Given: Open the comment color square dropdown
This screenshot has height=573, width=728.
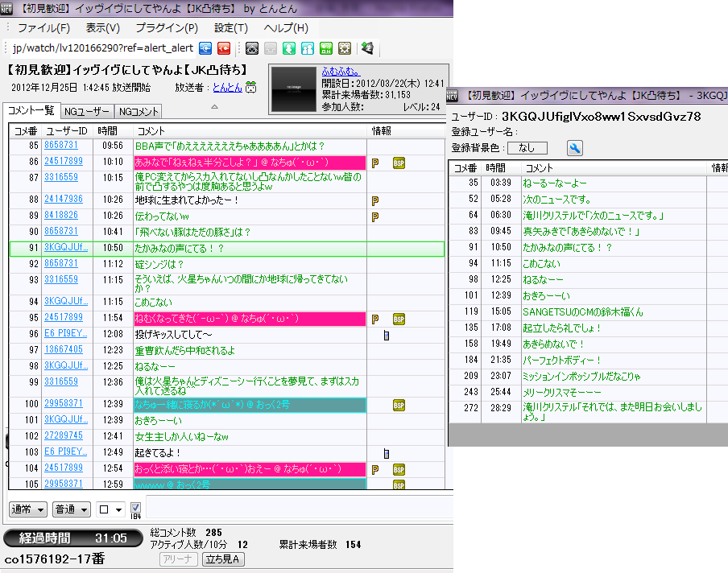Looking at the screenshot, I should pos(110,509).
